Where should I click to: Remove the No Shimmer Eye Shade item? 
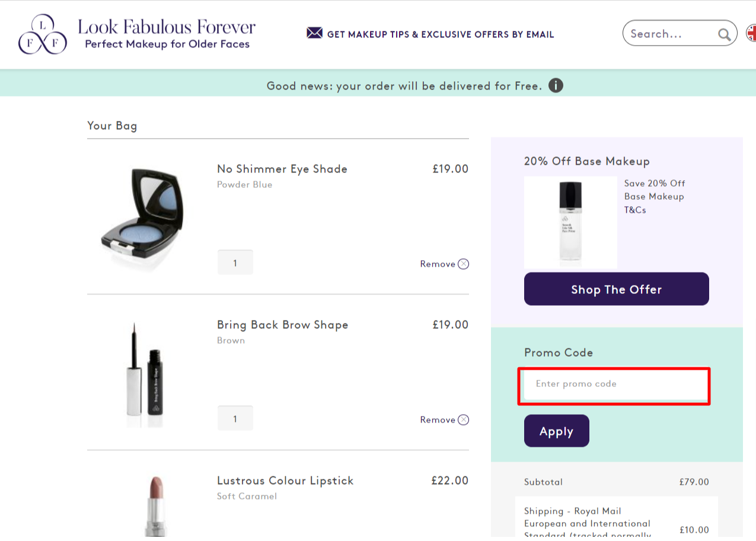pyautogui.click(x=444, y=264)
